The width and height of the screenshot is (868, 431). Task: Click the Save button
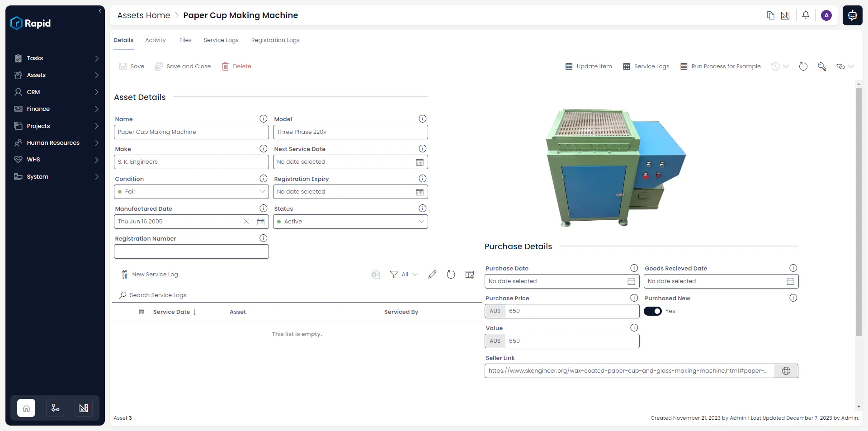(132, 66)
